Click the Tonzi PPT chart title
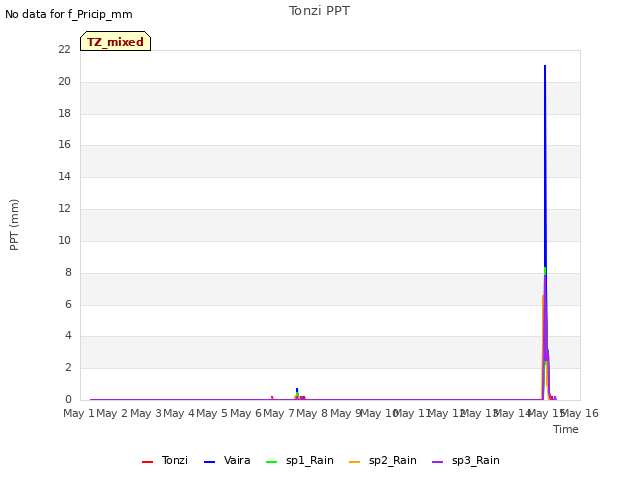This screenshot has height=480, width=640. (319, 11)
